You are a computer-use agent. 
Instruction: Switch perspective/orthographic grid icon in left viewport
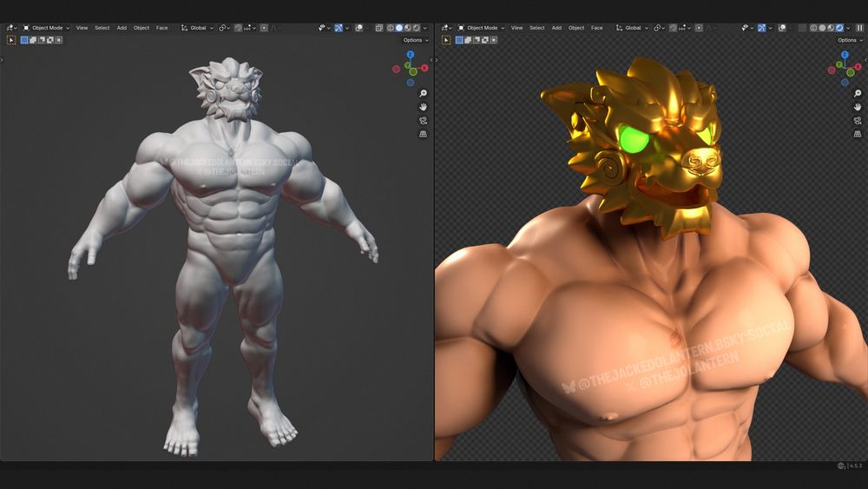click(x=423, y=134)
